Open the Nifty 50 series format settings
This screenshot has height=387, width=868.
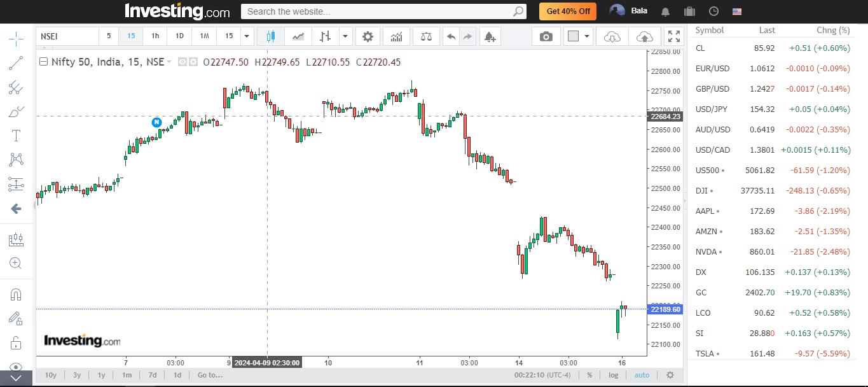point(192,62)
